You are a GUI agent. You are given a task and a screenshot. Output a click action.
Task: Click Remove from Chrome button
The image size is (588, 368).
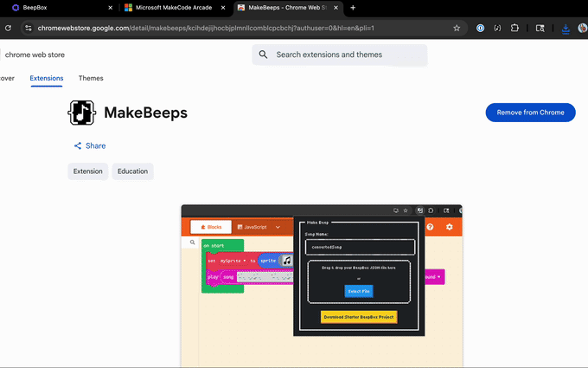[x=530, y=113]
